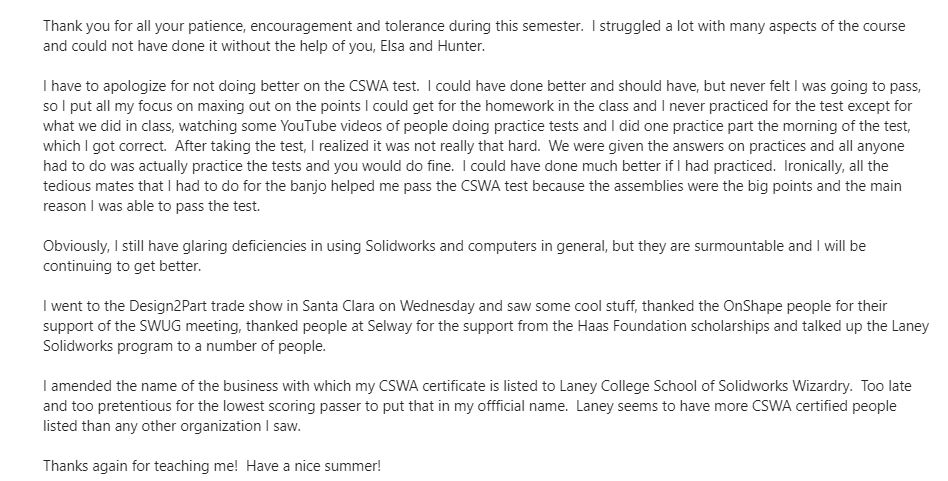Click the misspelled word "offficial"
The height and width of the screenshot is (481, 948).
tap(498, 405)
